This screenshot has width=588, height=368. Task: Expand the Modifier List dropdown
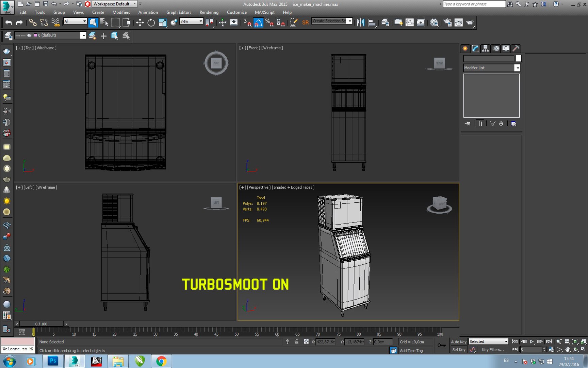click(x=517, y=68)
